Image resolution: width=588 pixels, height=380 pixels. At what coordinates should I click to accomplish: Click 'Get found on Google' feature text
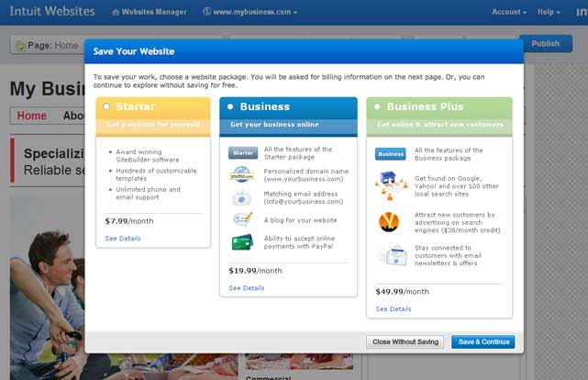(457, 186)
